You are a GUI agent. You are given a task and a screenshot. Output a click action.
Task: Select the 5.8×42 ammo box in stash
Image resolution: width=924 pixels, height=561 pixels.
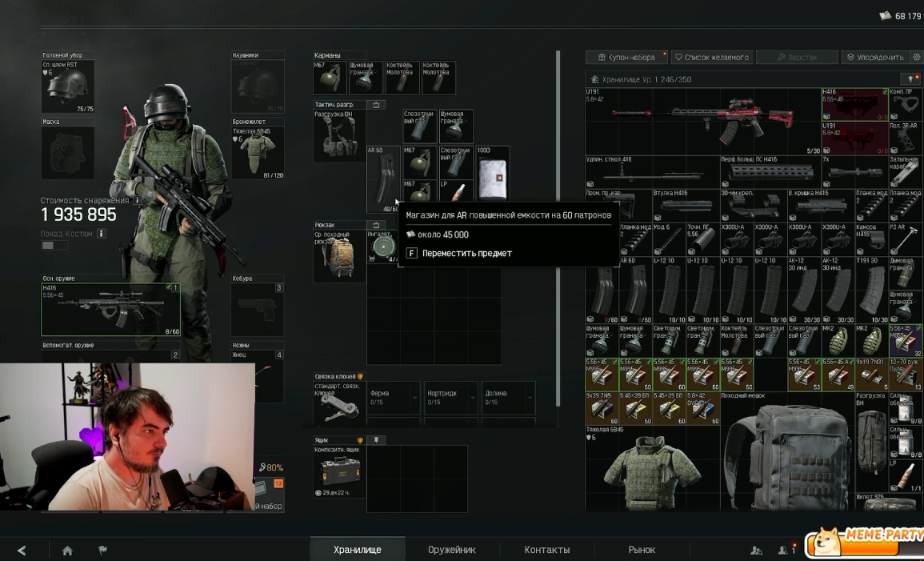click(x=704, y=408)
